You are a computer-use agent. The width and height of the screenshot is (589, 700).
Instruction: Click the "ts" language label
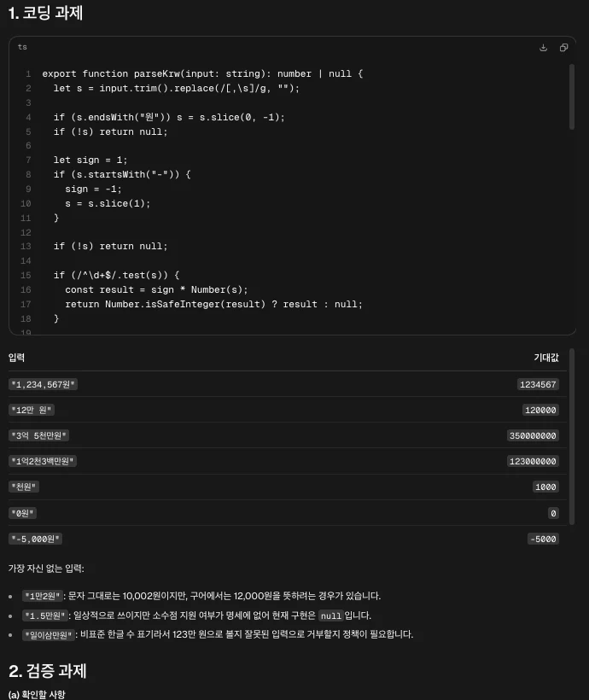click(x=22, y=47)
